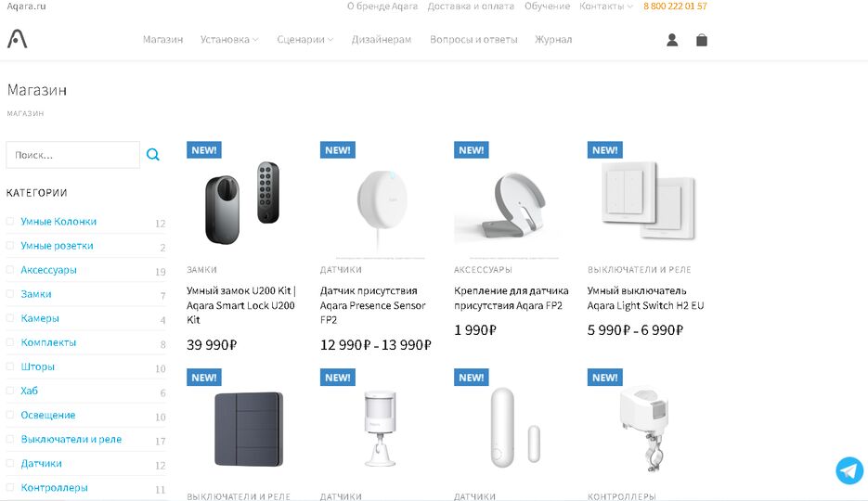This screenshot has width=868, height=501.
Task: Expand the Установка dropdown menu
Action: 229,39
